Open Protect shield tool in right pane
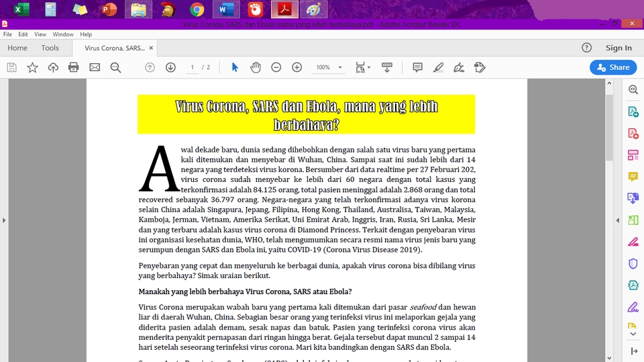The image size is (644, 362). (633, 263)
